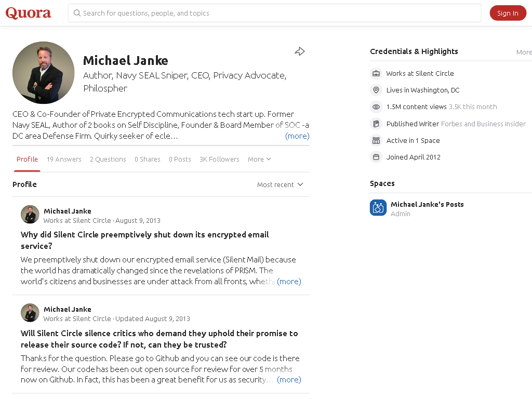Click the Published Writer document icon
532x399 pixels.
[x=376, y=124]
